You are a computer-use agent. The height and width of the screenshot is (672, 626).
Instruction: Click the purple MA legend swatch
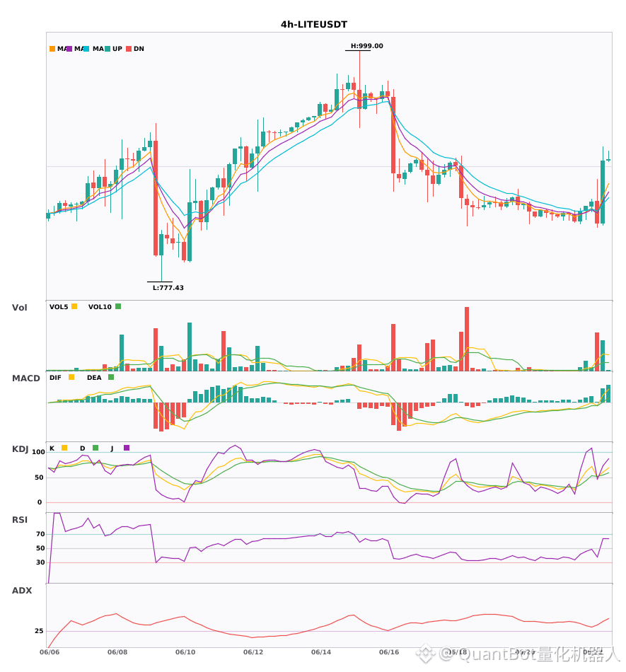(x=69, y=49)
